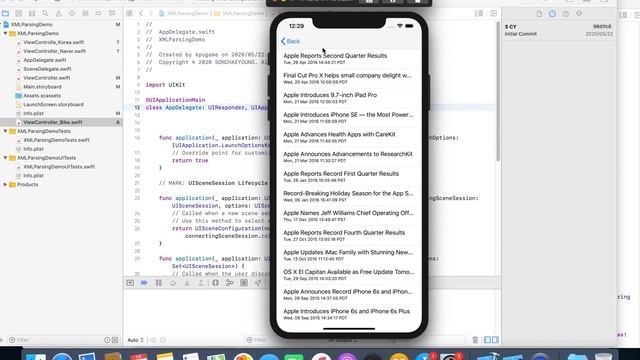Viewport: 640px width, 360px height.
Task: Expand the Products group
Action: click(x=5, y=184)
